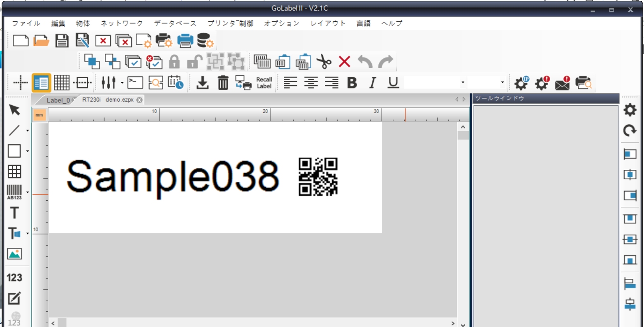Download label to printer arrow icon
Screen dimensions: 644x327
point(202,83)
